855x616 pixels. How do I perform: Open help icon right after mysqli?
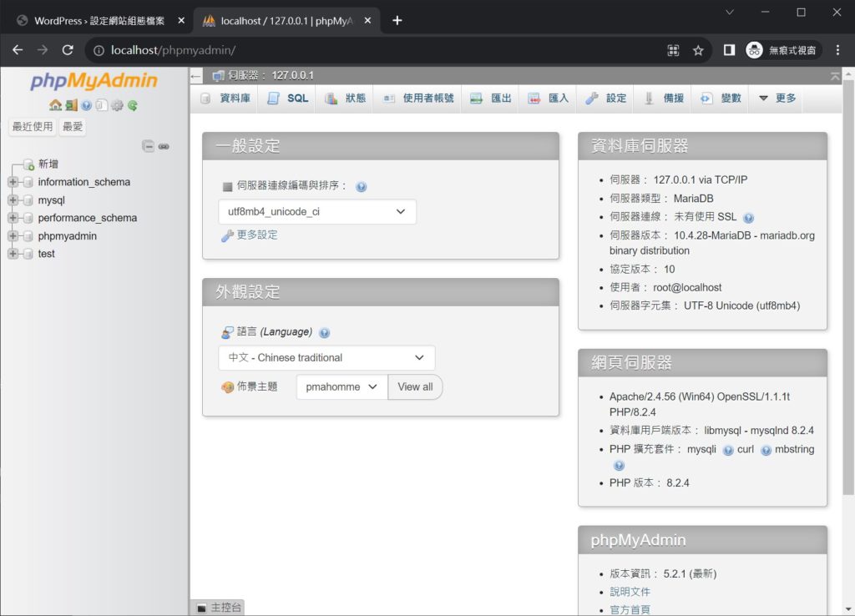point(728,450)
